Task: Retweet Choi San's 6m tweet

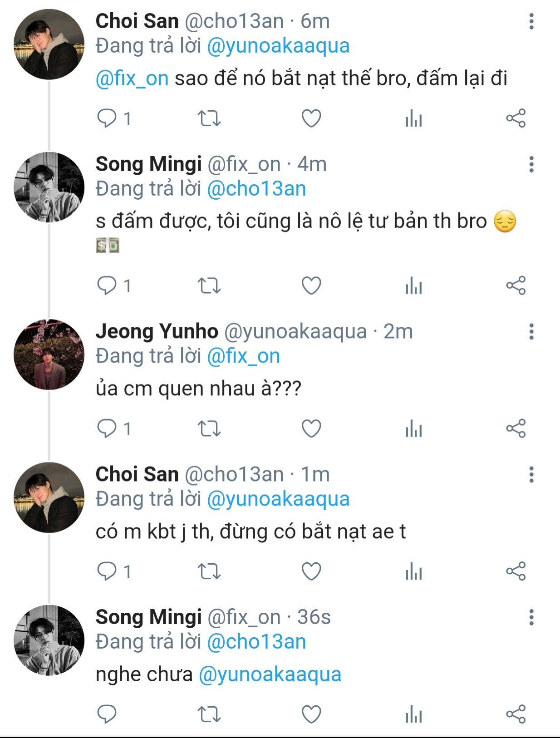Action: point(209,118)
